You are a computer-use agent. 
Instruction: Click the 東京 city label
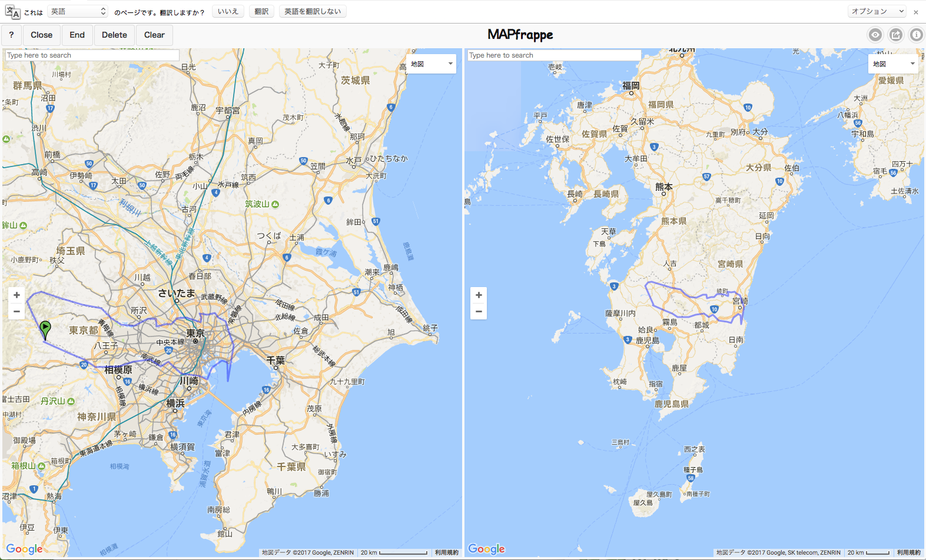coord(196,334)
